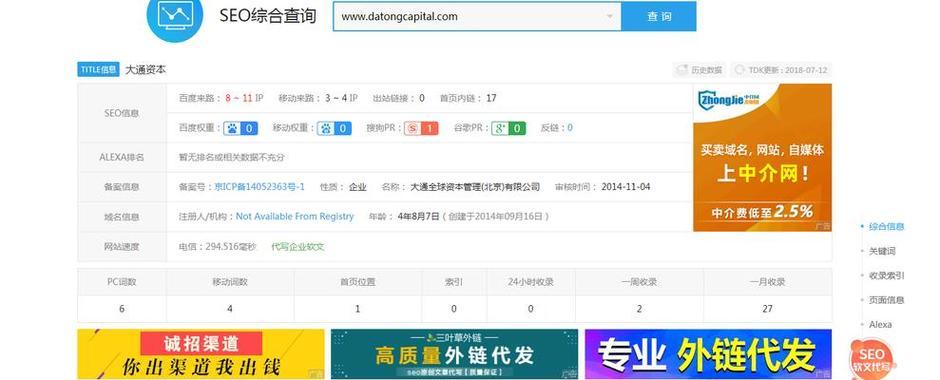Open the 诚招渠道 yellow ad banner
940x380 pixels.
pyautogui.click(x=201, y=354)
